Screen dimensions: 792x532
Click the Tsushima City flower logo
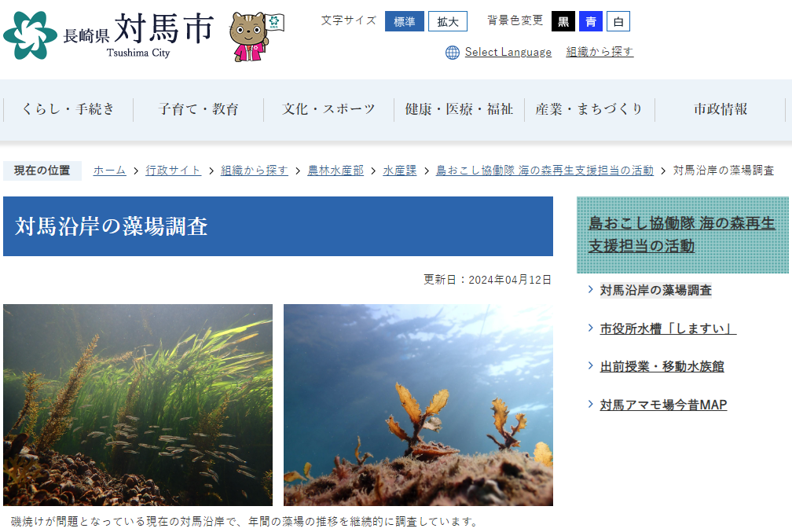click(30, 35)
